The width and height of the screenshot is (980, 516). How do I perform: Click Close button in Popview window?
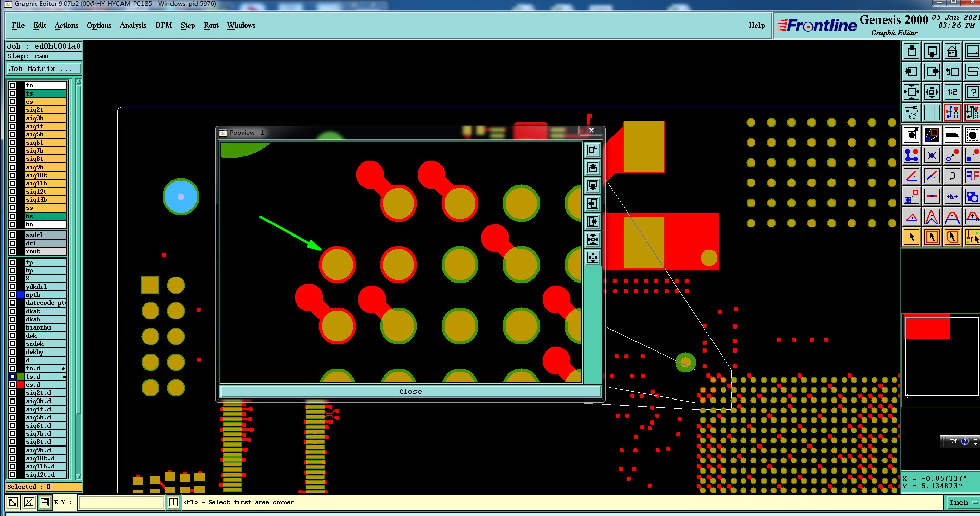pyautogui.click(x=410, y=391)
